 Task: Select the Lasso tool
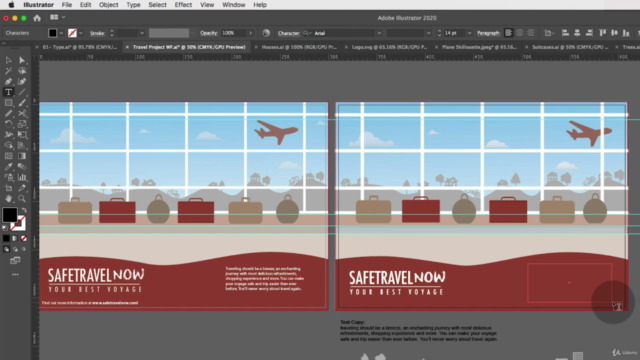22,71
